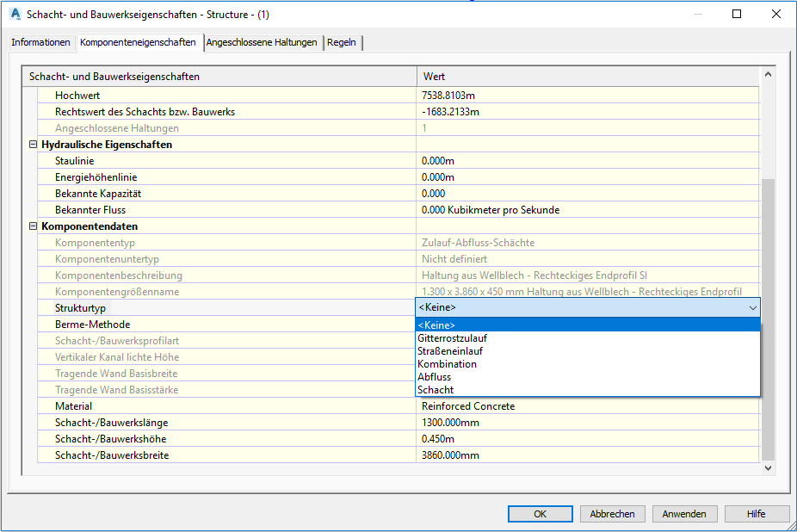The height and width of the screenshot is (532, 797).
Task: Choose Schacht as the structure type
Action: [x=436, y=390]
